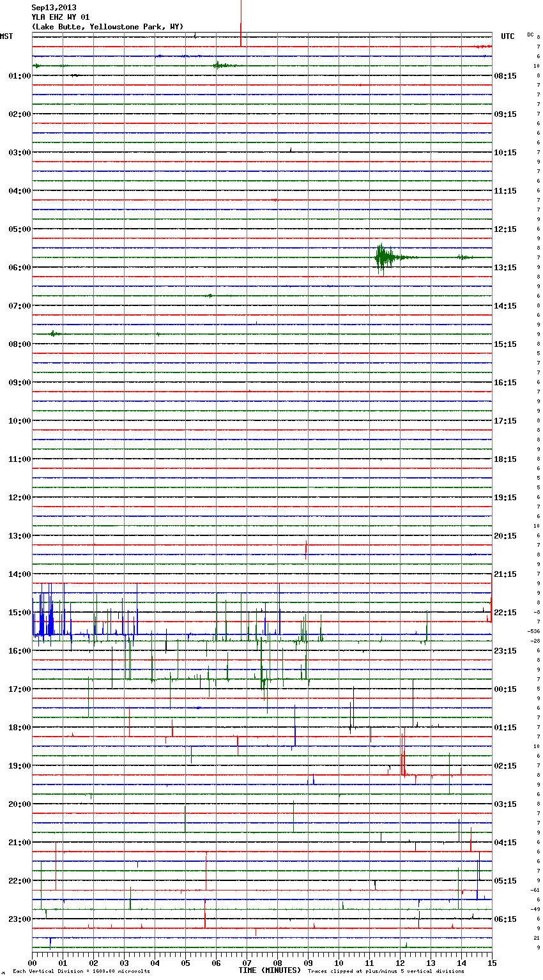This screenshot has height=980, width=543.
Task: Click the 20:00 MST row label
Action: [20, 804]
